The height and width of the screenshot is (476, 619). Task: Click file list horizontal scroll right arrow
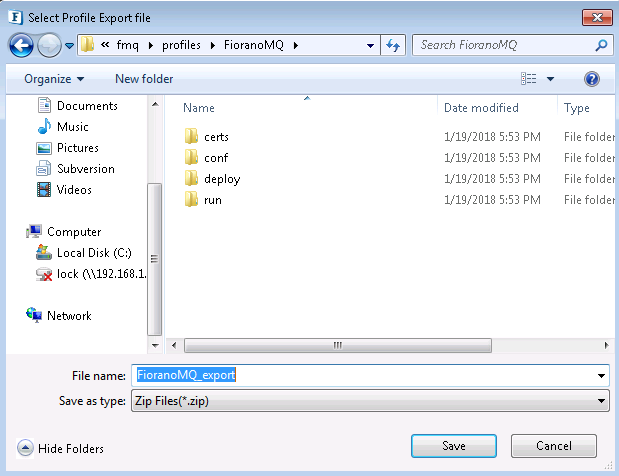coord(606,345)
